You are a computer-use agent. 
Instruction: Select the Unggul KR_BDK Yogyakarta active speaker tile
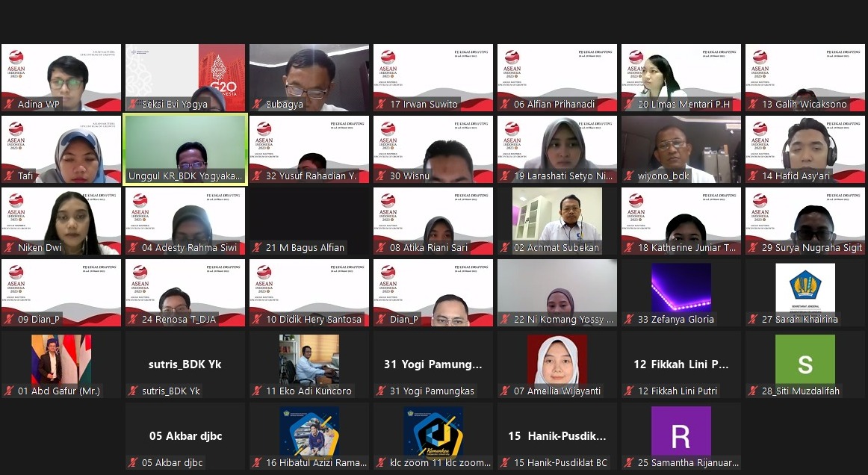(x=185, y=149)
